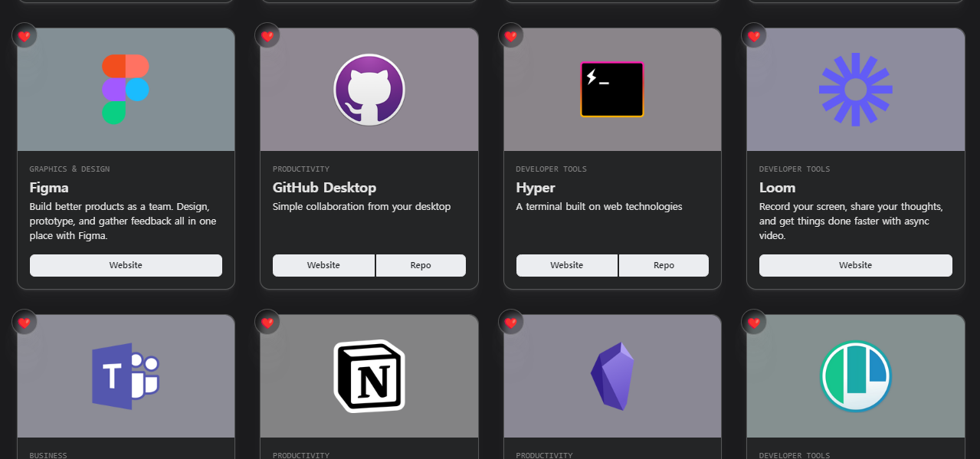This screenshot has height=459, width=980.
Task: Click the "GitHub Desktop" card title
Action: (x=325, y=188)
